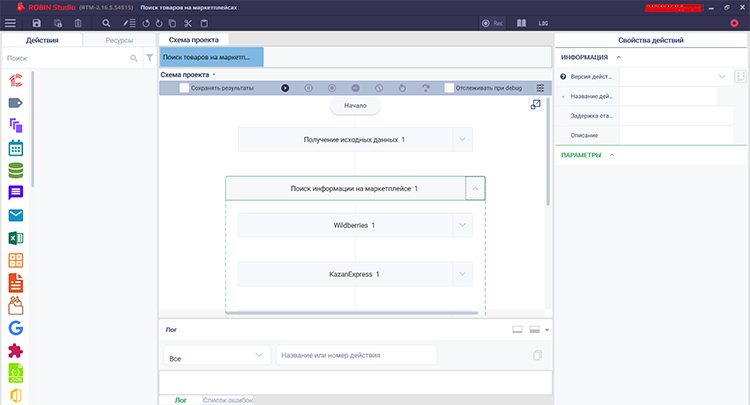Click the 'Начало' start node
Image resolution: width=750 pixels, height=405 pixels.
[355, 106]
